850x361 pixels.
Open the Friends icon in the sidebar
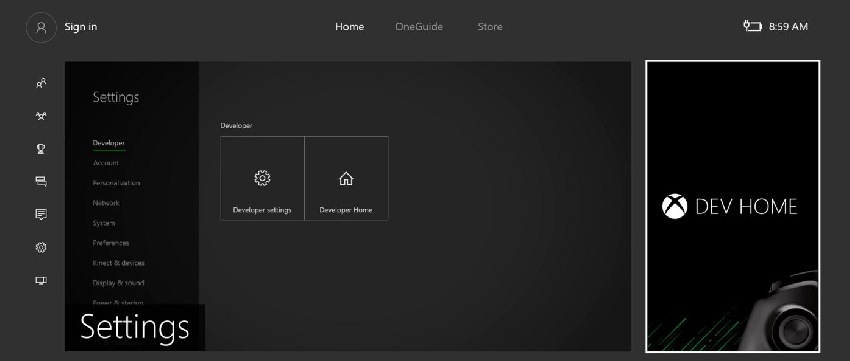(x=41, y=83)
